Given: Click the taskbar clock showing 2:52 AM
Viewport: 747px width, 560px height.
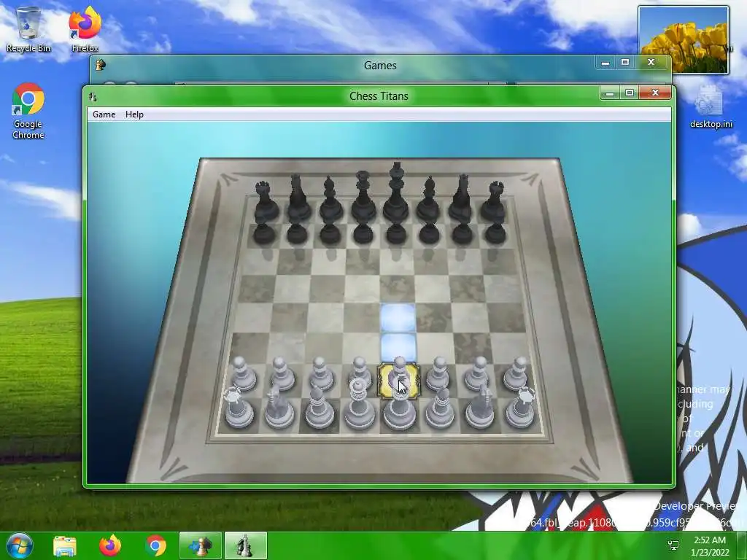Looking at the screenshot, I should pyautogui.click(x=710, y=546).
